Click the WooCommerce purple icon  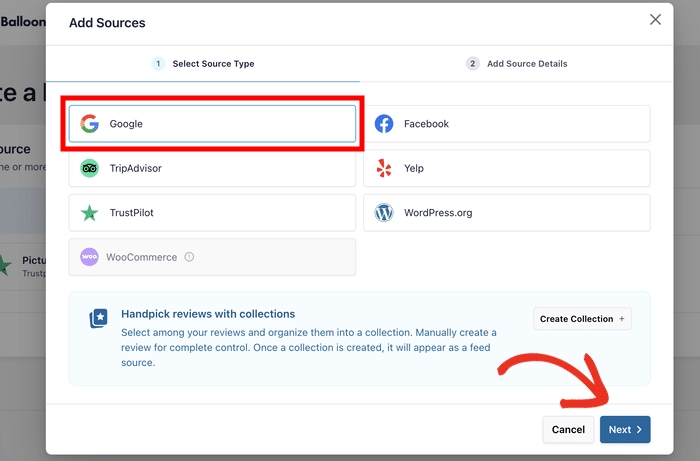pyautogui.click(x=90, y=257)
